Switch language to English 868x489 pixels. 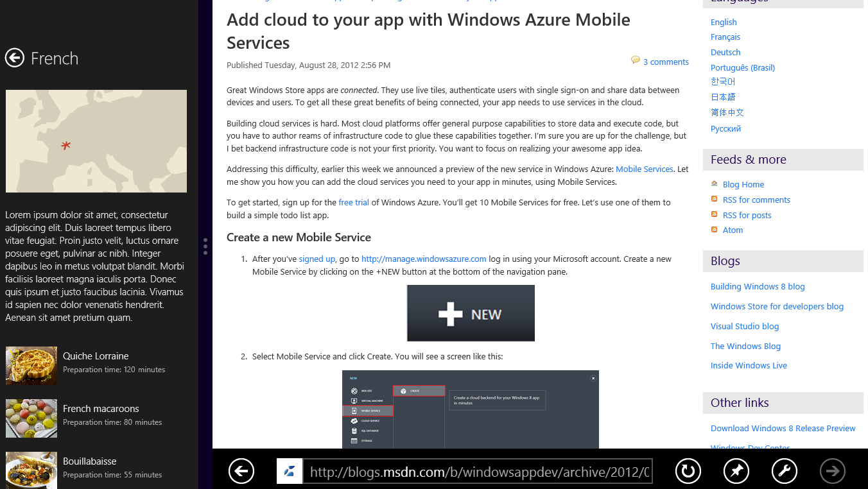724,22
